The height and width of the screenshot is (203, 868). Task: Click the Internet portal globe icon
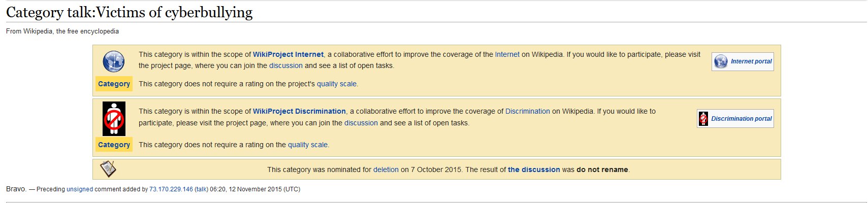click(721, 61)
